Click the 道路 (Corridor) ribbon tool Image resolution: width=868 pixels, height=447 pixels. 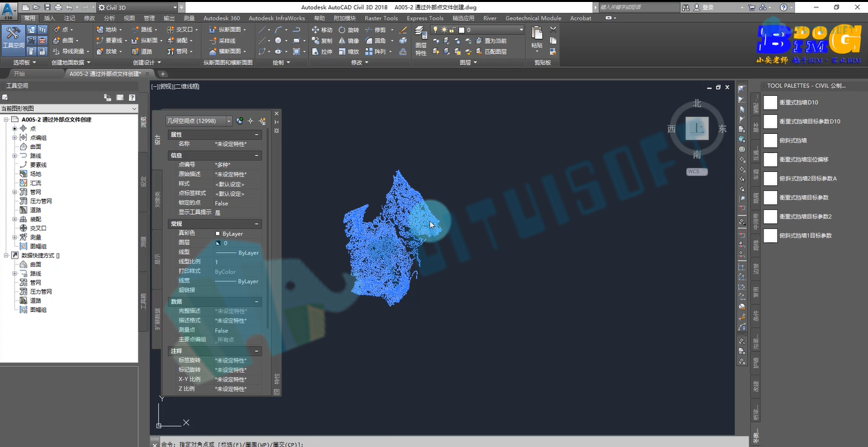click(141, 52)
